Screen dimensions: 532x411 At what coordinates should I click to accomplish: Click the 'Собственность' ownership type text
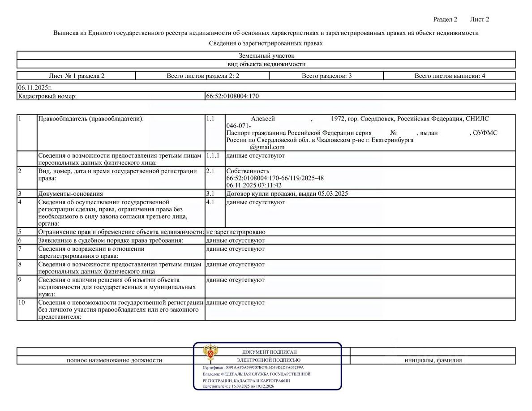coord(248,171)
